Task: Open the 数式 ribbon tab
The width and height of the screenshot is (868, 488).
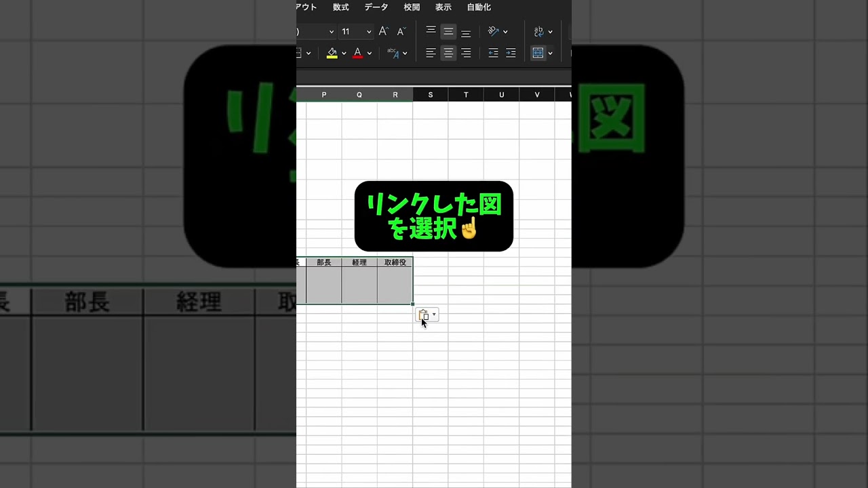Action: point(341,7)
